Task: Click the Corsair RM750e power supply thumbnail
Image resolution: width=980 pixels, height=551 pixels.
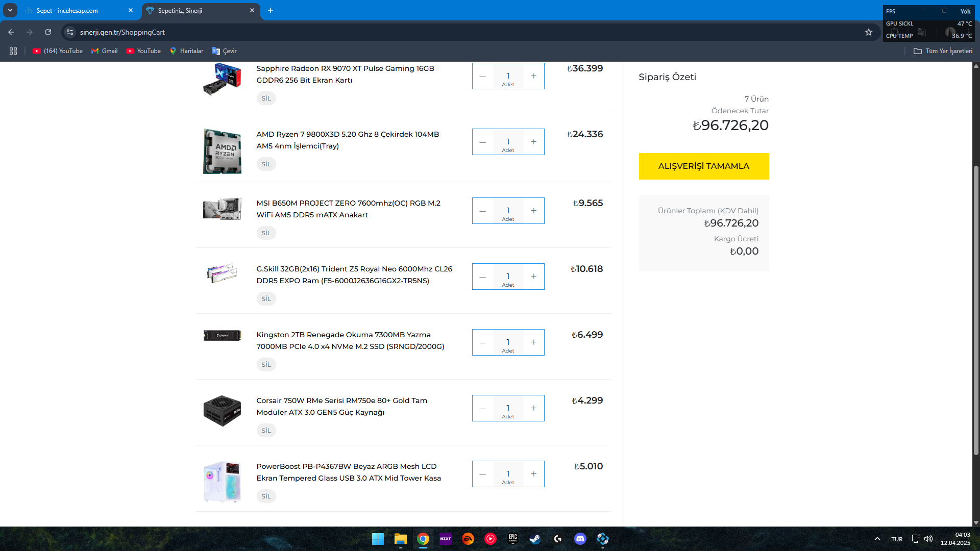Action: point(222,410)
